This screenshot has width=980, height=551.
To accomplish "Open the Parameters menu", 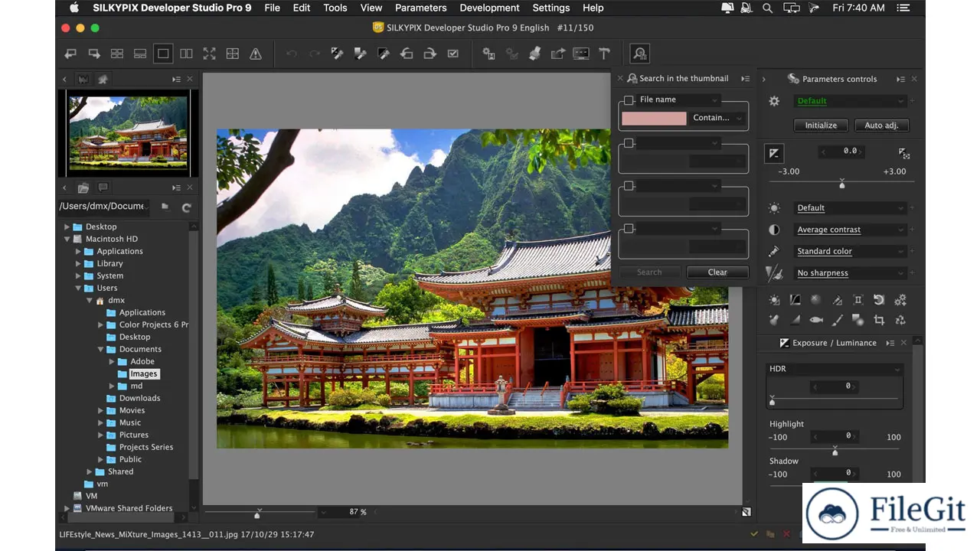I will (420, 8).
